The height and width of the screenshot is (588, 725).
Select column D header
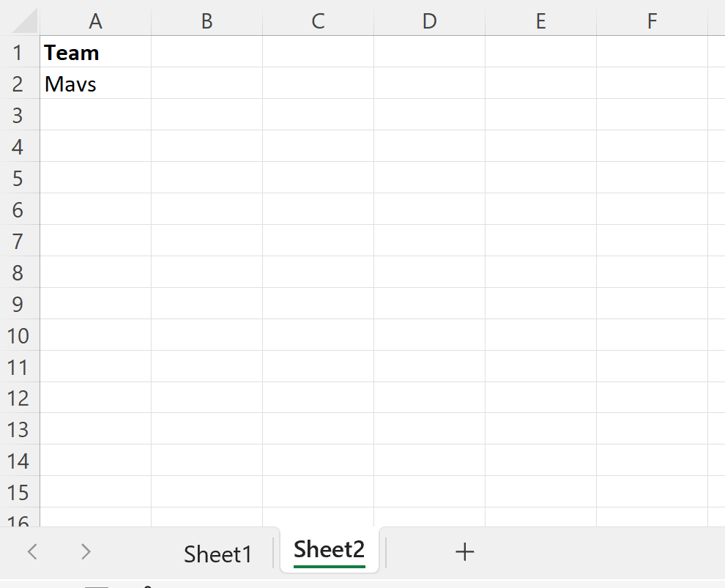(x=429, y=21)
